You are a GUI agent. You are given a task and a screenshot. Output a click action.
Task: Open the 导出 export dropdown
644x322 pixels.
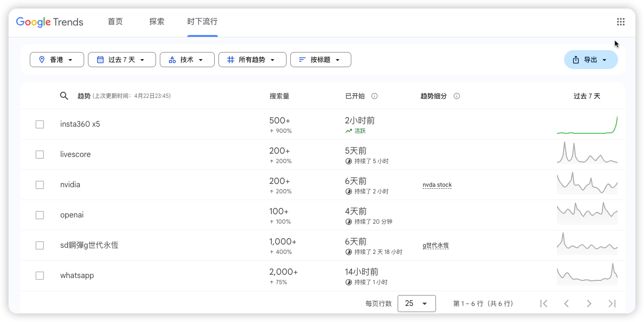tap(591, 60)
